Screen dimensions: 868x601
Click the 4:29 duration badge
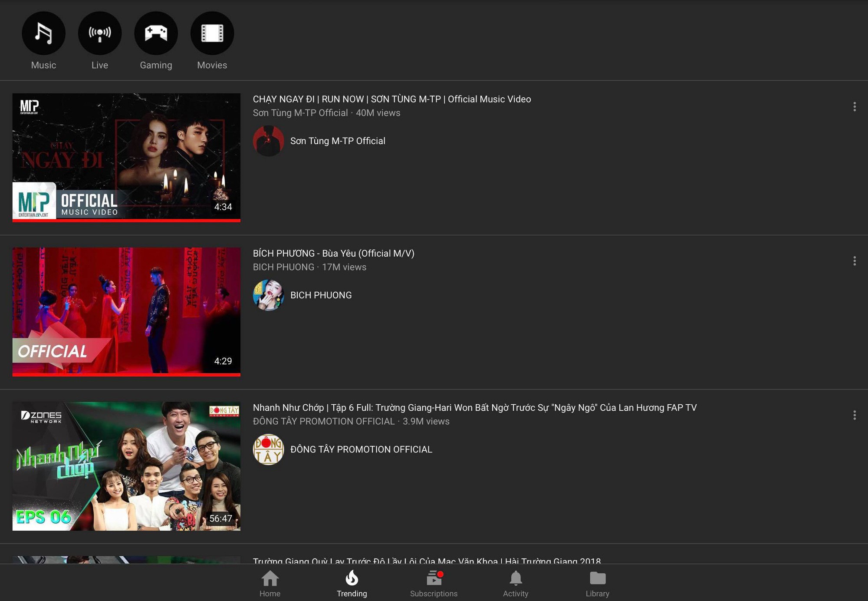click(223, 361)
